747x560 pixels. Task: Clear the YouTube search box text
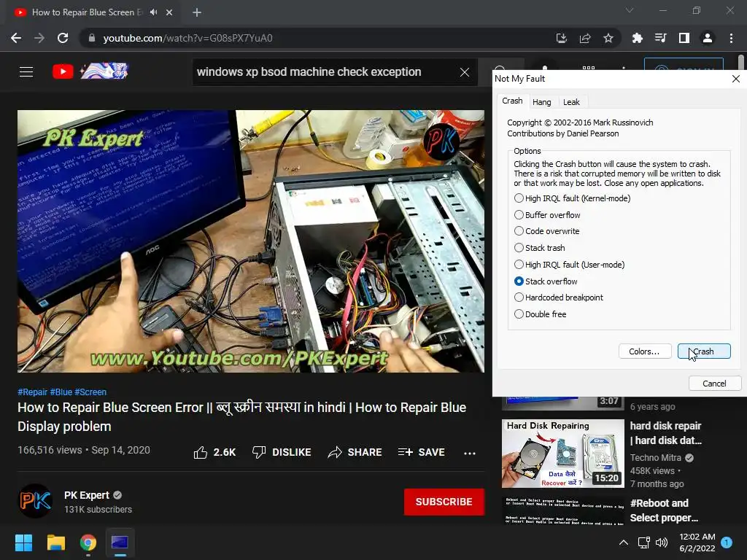click(465, 72)
